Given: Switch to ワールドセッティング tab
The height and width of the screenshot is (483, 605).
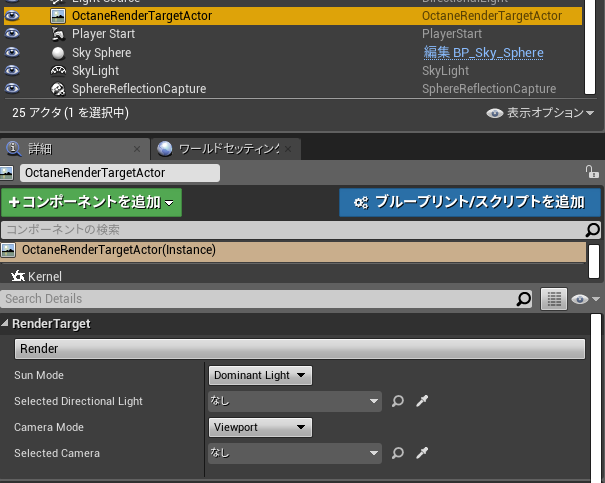Looking at the screenshot, I should coord(226,149).
